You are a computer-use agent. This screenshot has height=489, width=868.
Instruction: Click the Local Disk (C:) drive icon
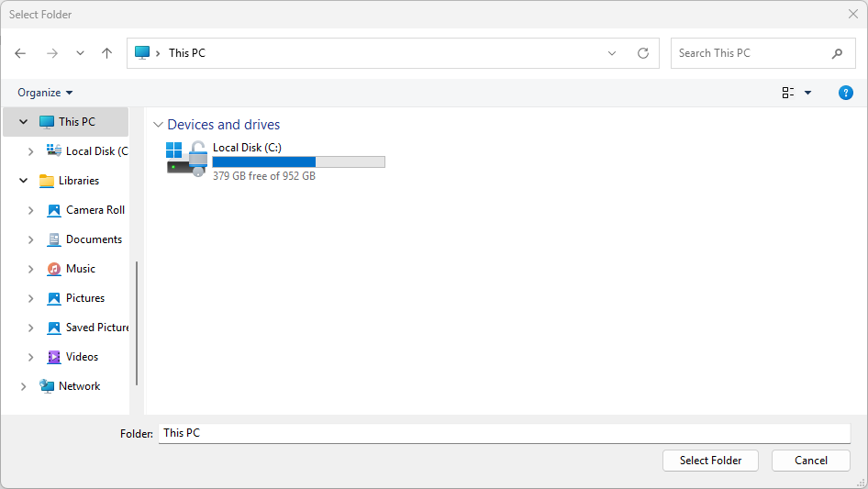tap(186, 158)
